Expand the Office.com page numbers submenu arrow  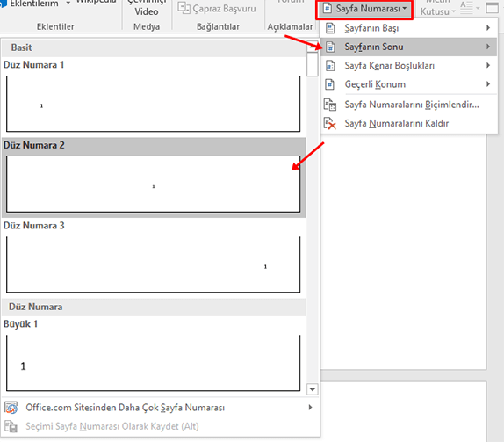[x=310, y=407]
